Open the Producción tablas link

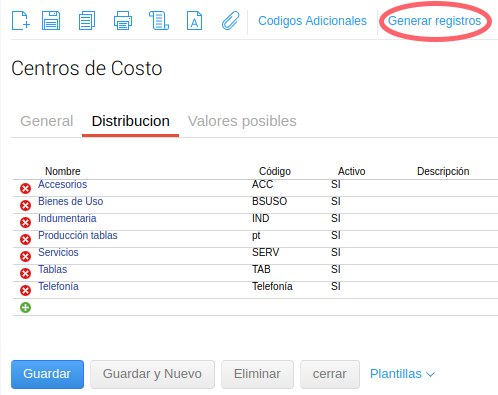click(78, 235)
